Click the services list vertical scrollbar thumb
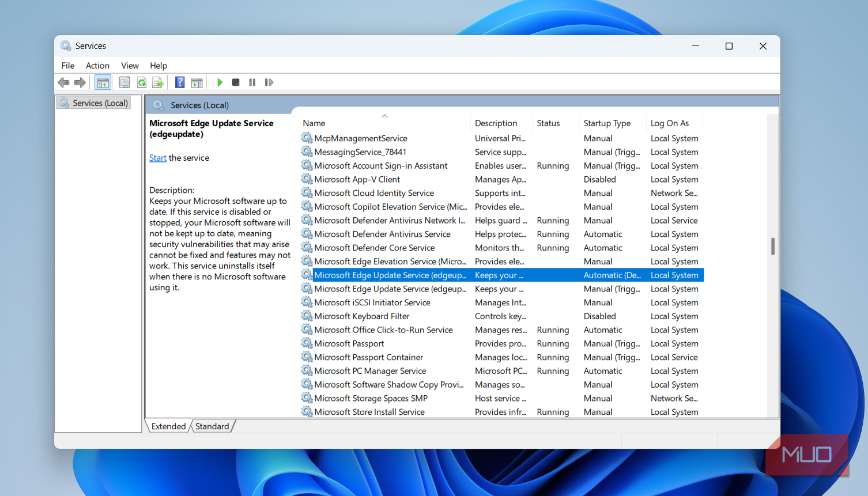 pos(773,246)
